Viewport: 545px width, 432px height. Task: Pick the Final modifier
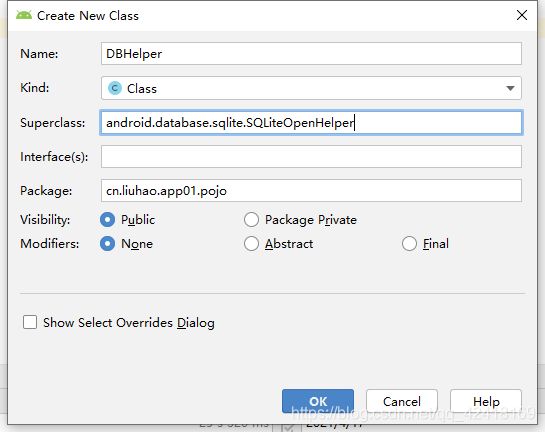point(409,244)
